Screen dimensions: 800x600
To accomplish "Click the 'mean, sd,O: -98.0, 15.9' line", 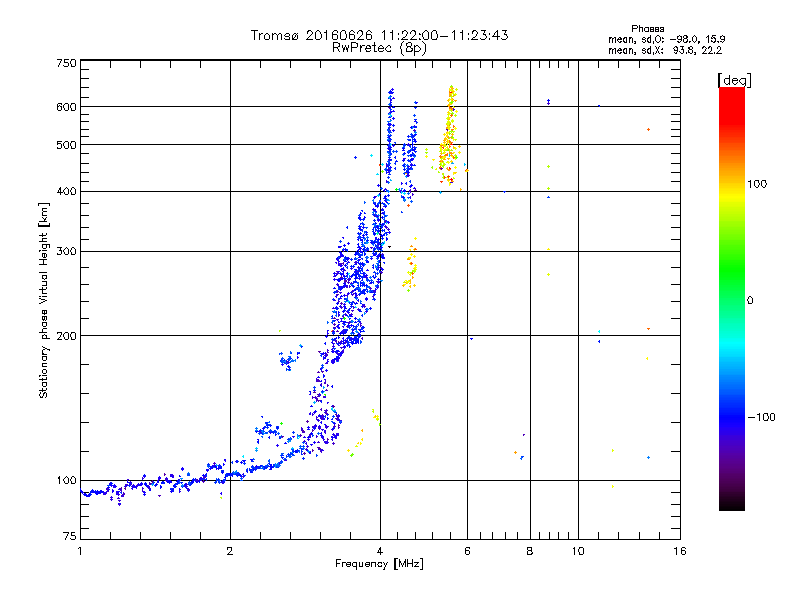I will (x=666, y=39).
